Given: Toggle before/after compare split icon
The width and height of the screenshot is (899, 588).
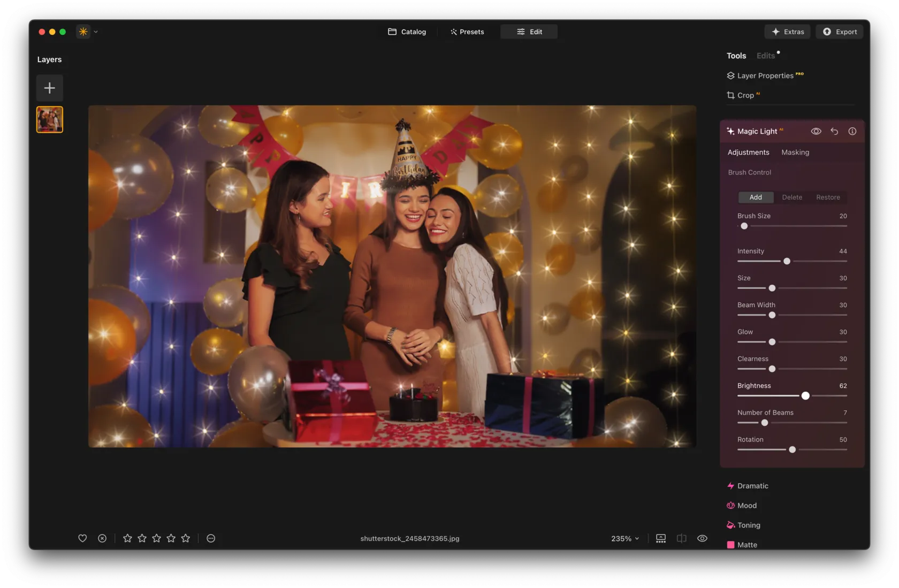Looking at the screenshot, I should pyautogui.click(x=681, y=538).
